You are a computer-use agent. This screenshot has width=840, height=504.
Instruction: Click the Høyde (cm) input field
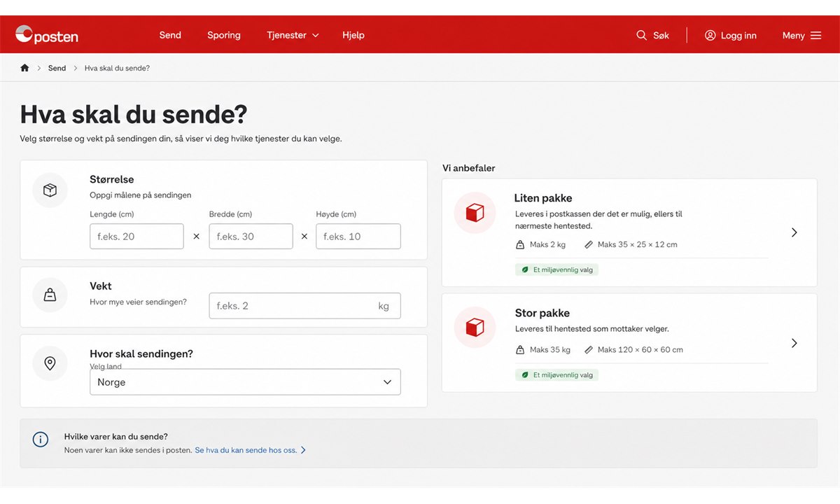tap(358, 237)
